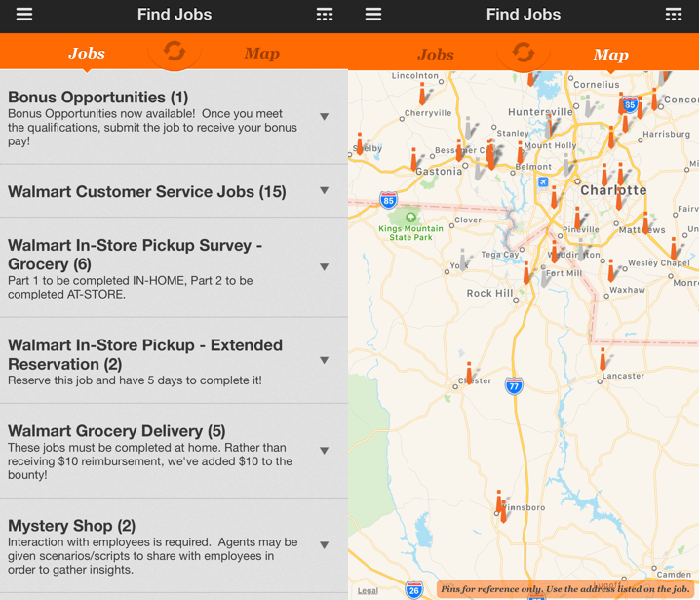Select Map tab on left screen
This screenshot has height=600, width=700.
coord(261,54)
